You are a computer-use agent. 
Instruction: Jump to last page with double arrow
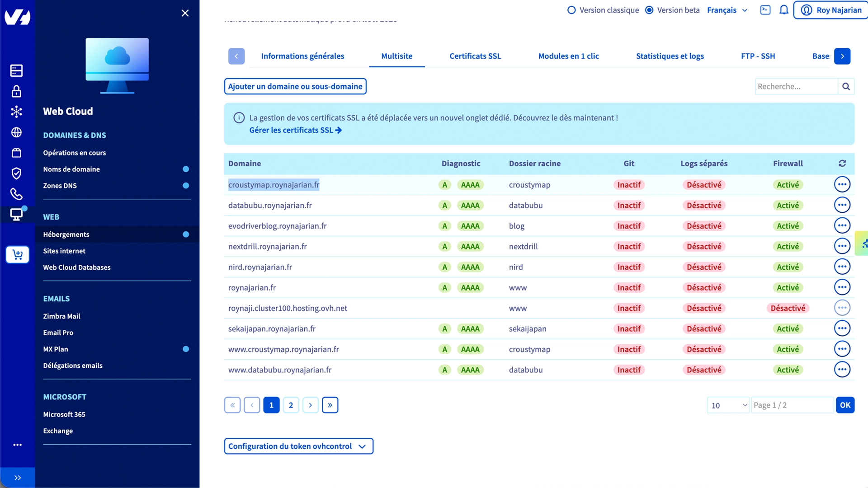click(x=330, y=405)
